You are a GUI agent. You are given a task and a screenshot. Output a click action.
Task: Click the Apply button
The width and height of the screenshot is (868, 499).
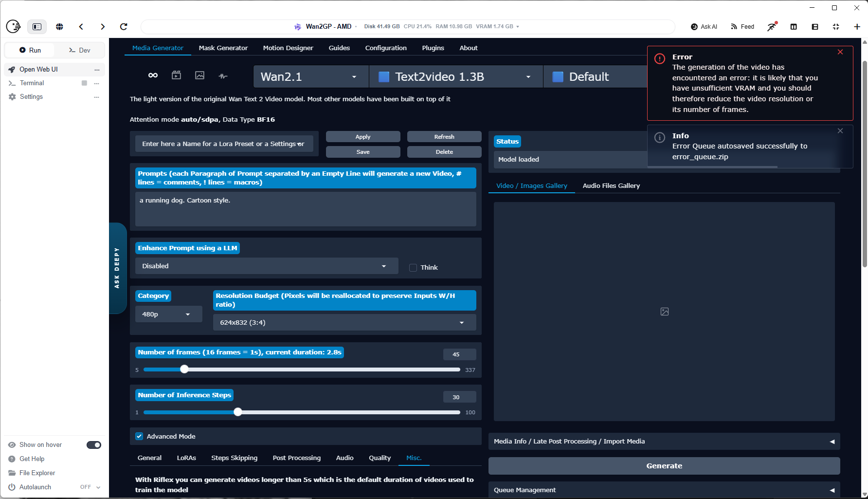point(363,137)
